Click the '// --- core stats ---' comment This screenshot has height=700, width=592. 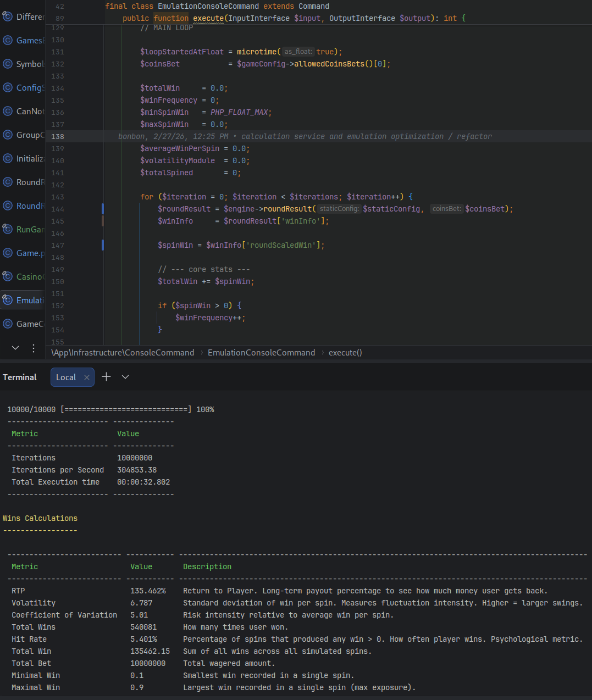click(x=204, y=269)
